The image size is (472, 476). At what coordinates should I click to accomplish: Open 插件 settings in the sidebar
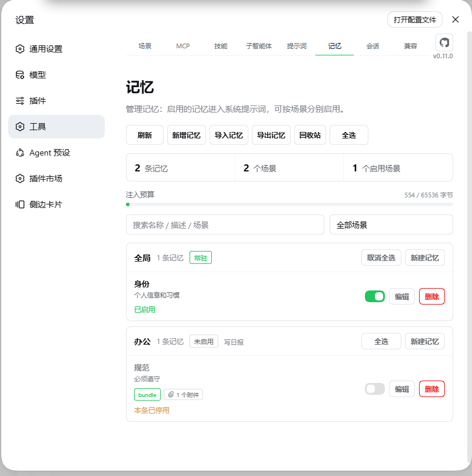56,101
